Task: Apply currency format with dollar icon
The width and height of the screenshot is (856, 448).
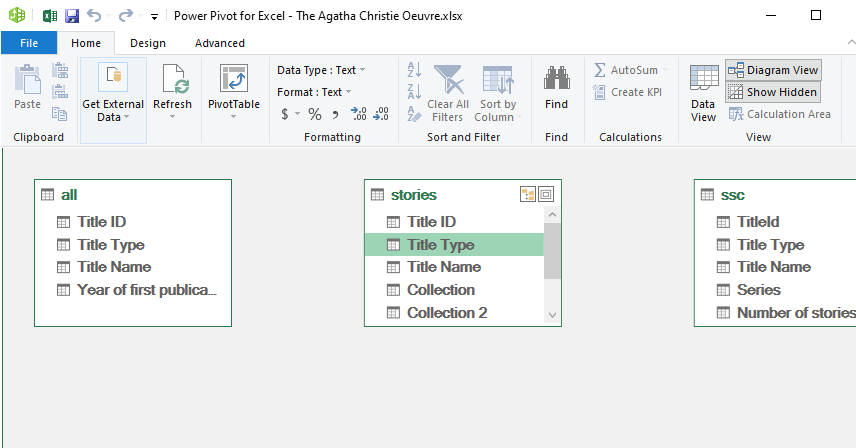Action: [x=285, y=114]
